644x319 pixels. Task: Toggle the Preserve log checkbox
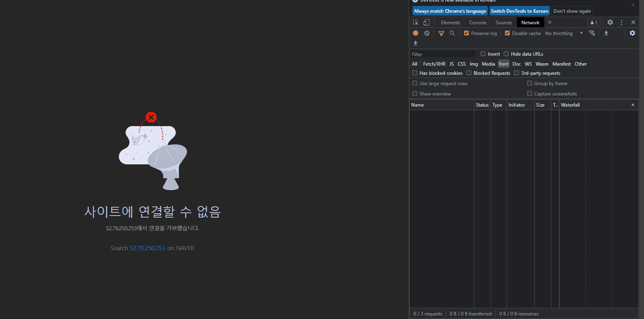pos(466,33)
